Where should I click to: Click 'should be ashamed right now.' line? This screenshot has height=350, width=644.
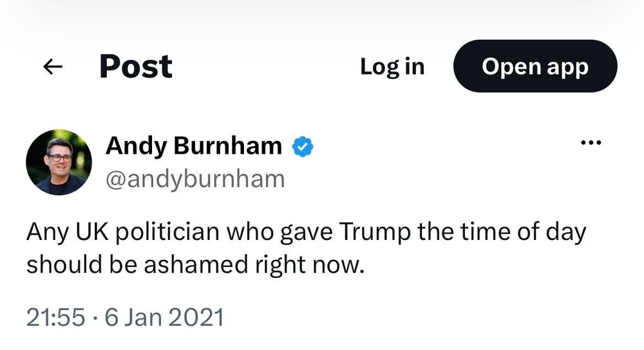(196, 264)
